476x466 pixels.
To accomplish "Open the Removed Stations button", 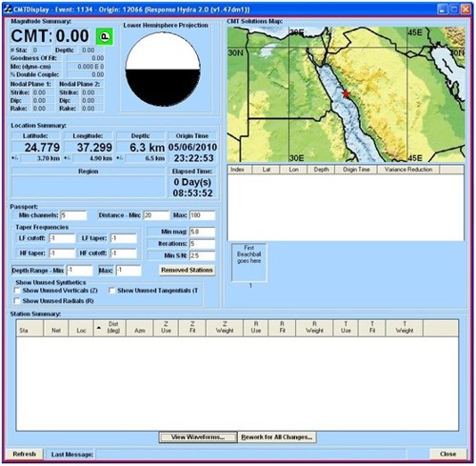I will [187, 270].
